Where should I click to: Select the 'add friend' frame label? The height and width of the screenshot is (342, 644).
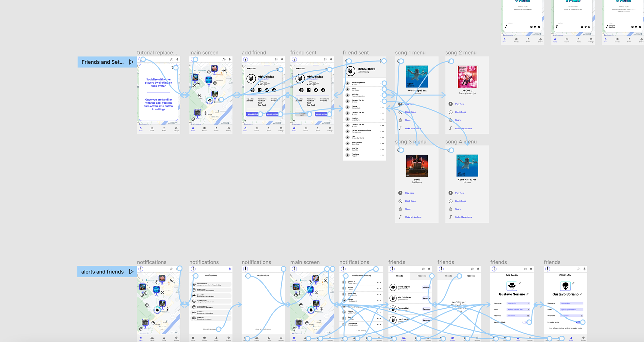coord(254,53)
